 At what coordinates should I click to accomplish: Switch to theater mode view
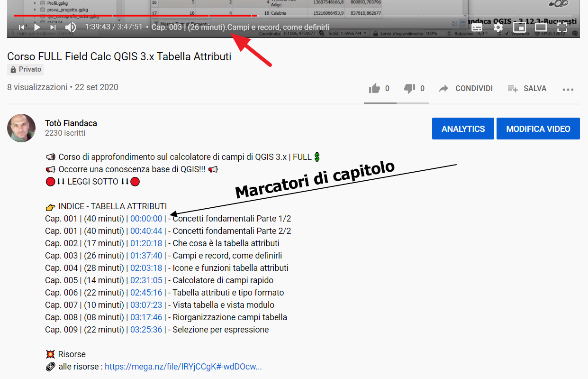541,28
